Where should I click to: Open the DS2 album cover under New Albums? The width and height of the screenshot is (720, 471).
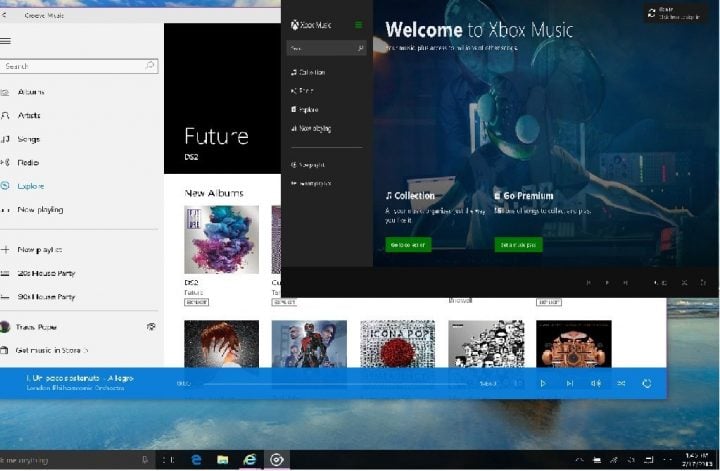pyautogui.click(x=221, y=239)
